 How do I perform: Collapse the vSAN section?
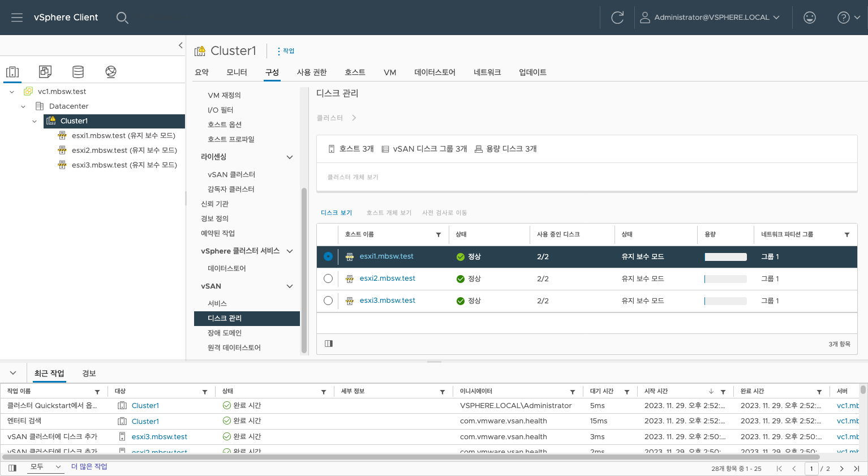290,286
